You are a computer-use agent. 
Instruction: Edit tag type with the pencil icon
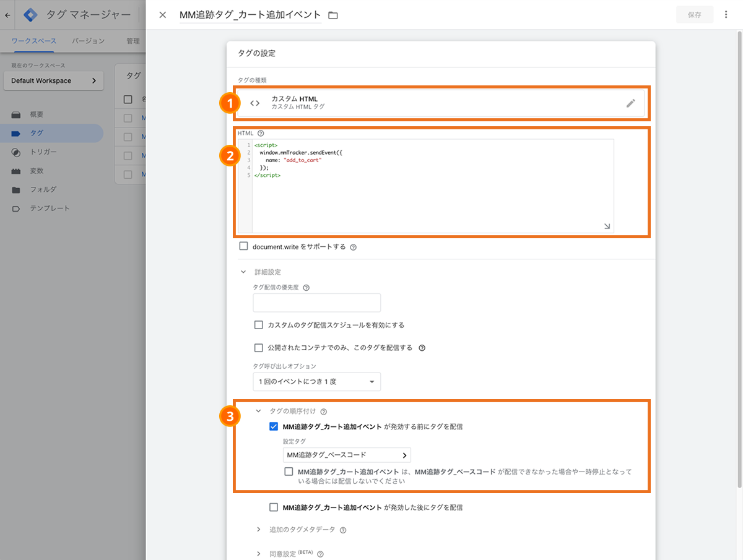coord(630,103)
